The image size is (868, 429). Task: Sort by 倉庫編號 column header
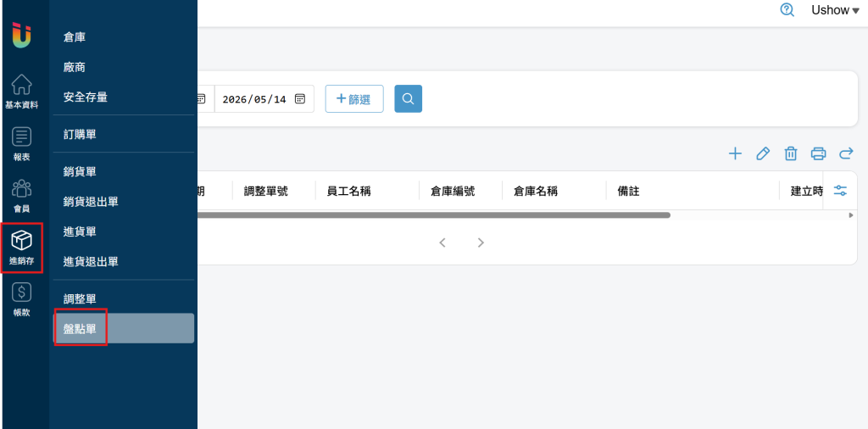pyautogui.click(x=453, y=192)
